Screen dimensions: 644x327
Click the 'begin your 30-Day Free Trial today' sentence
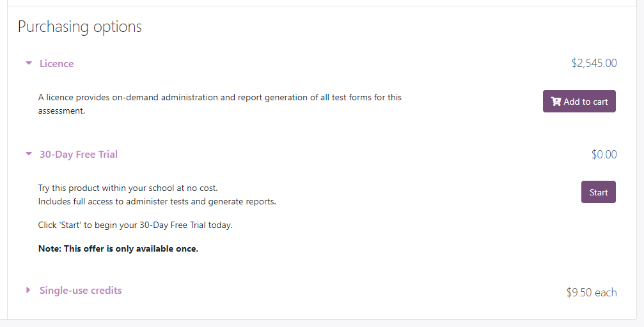135,225
